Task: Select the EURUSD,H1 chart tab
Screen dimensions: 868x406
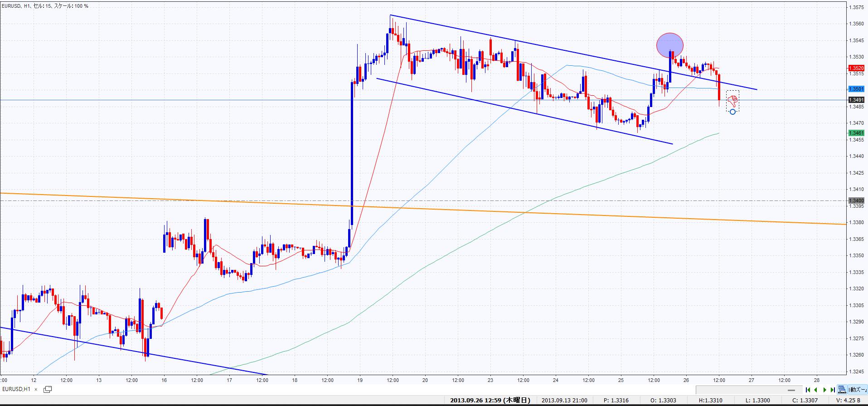Action: (17, 389)
